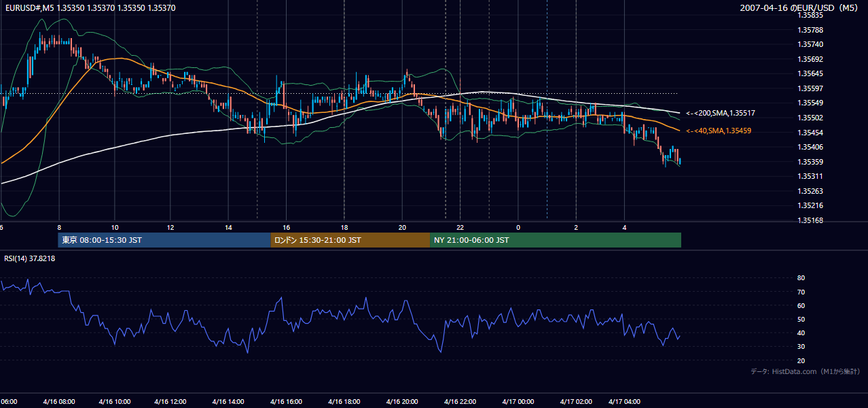Click hour label 16 on the chart time axis
868x408 pixels.
click(287, 227)
